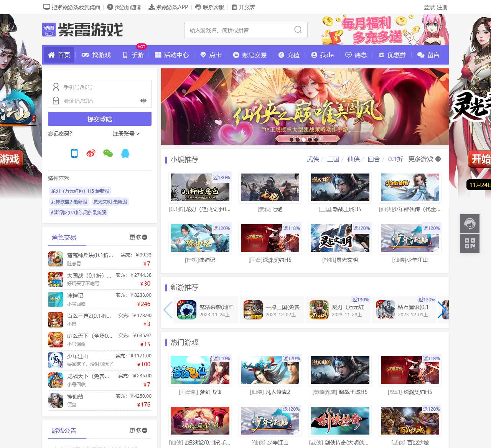491x448 pixels.
Task: Open 凡人修真2 game thumbnail
Action: (x=270, y=370)
